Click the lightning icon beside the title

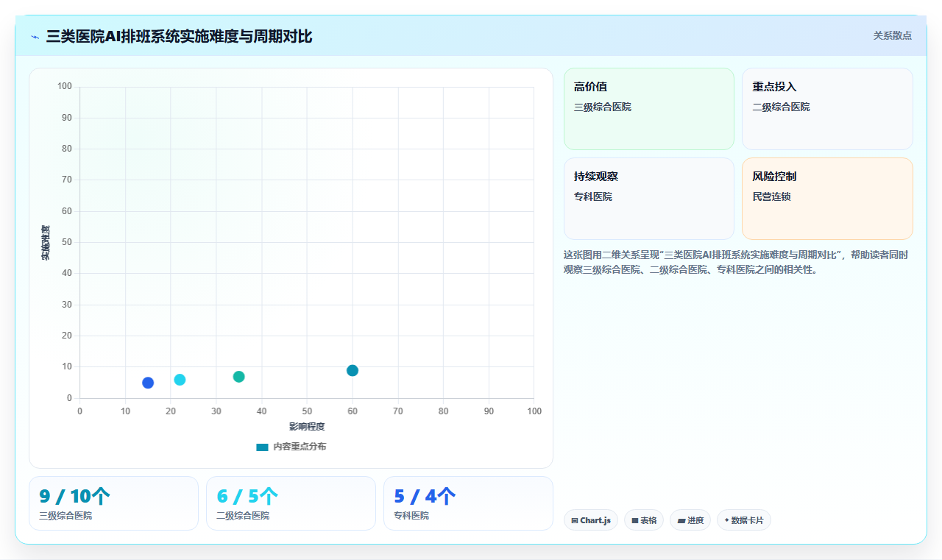click(x=35, y=36)
